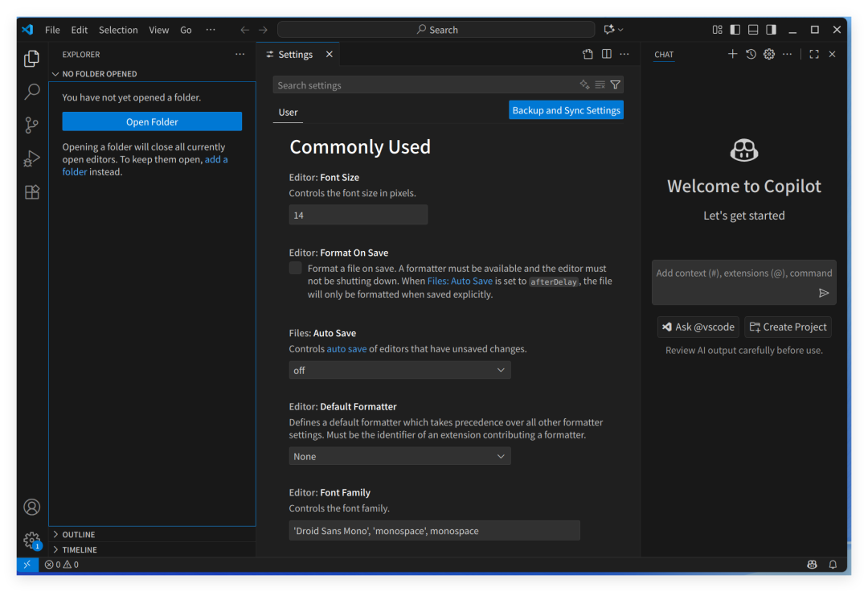868x592 pixels.
Task: Start a new chat with plus icon
Action: click(732, 55)
